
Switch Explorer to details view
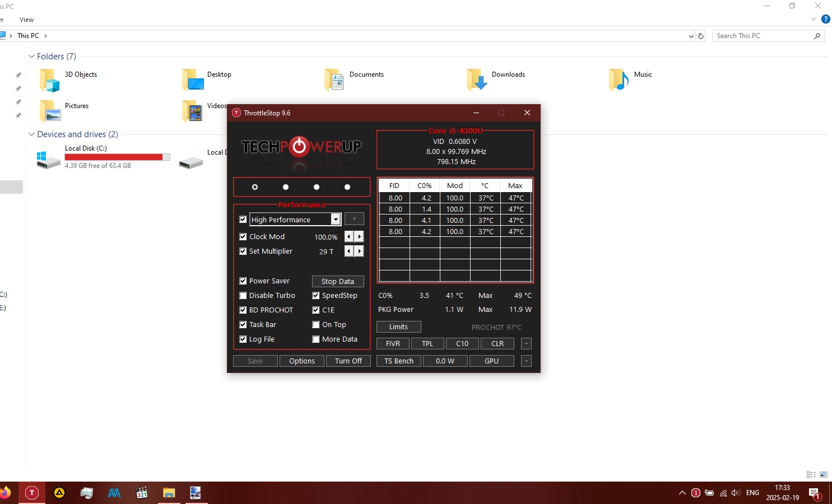point(811,474)
